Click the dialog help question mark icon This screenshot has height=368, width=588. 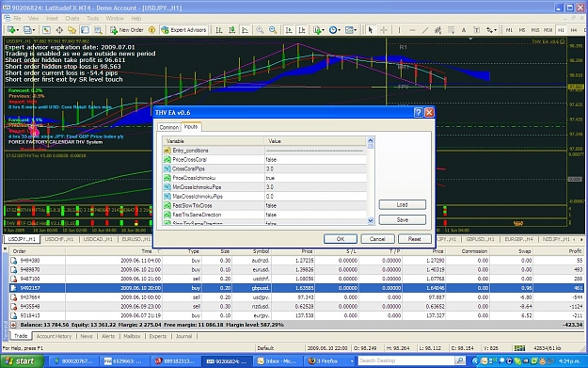(419, 112)
